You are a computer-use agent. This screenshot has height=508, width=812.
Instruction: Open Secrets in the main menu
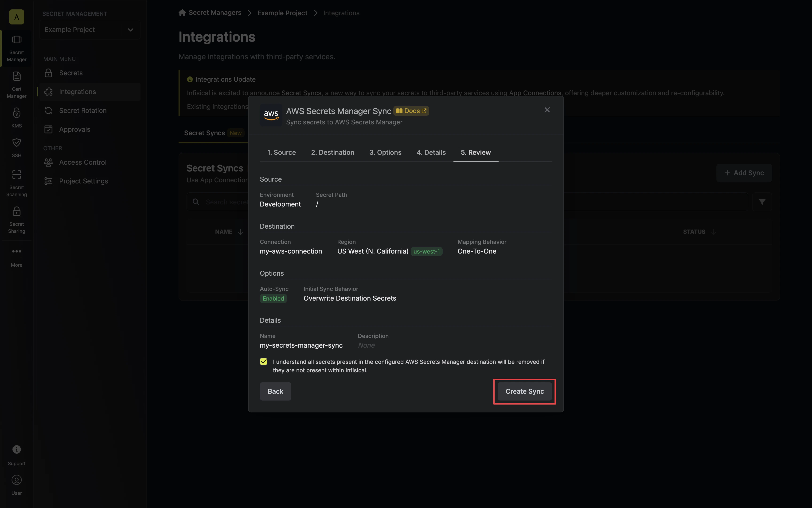pos(90,73)
